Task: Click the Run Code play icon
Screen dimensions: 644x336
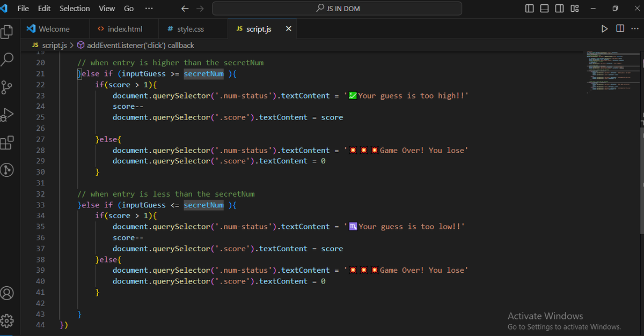Action: click(605, 28)
